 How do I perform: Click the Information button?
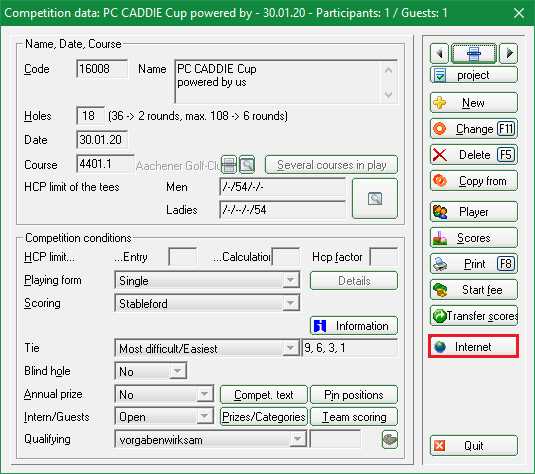[354, 326]
